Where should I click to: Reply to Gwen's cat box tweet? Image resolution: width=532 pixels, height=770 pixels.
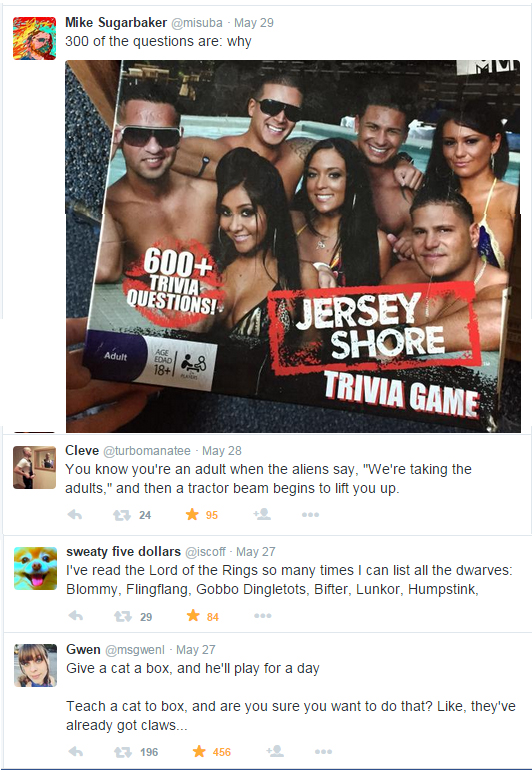point(75,751)
